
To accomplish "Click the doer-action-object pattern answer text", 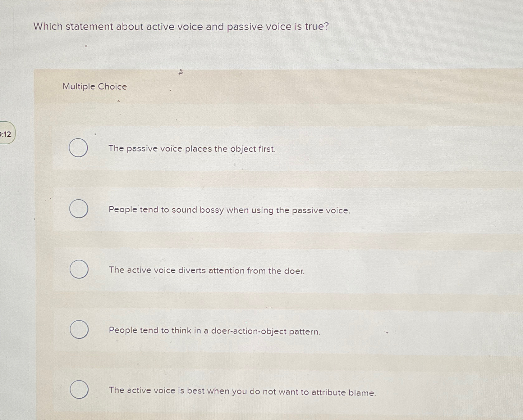I will tap(215, 331).
